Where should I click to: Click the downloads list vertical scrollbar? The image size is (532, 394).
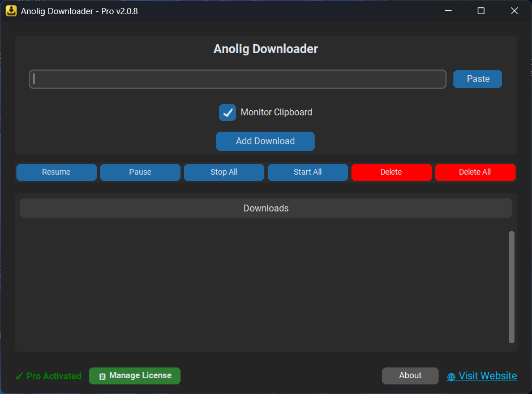tap(512, 287)
